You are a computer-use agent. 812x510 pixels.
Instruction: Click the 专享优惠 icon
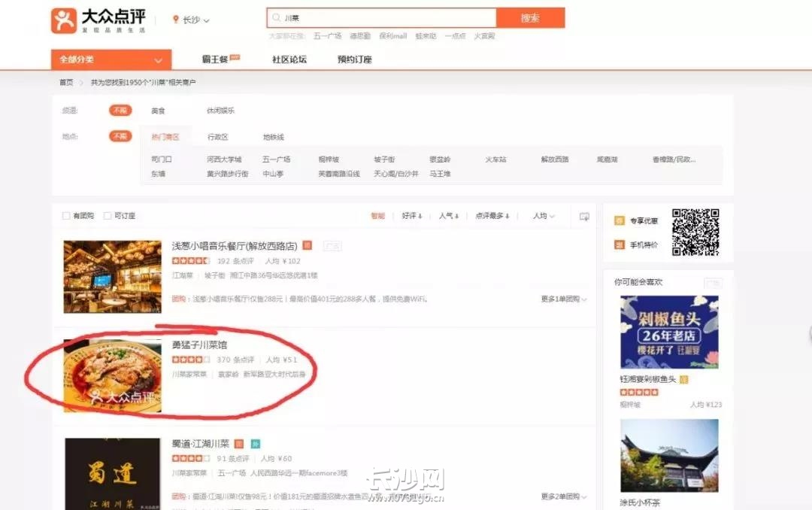pos(620,221)
